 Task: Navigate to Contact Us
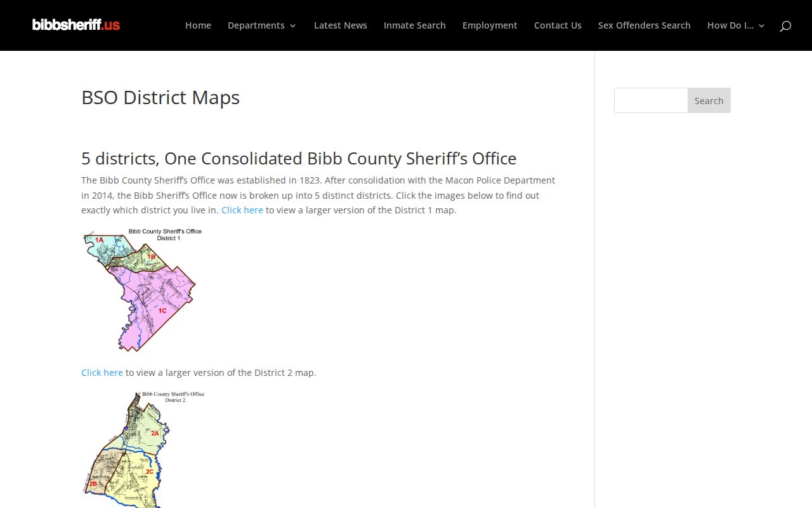(558, 25)
